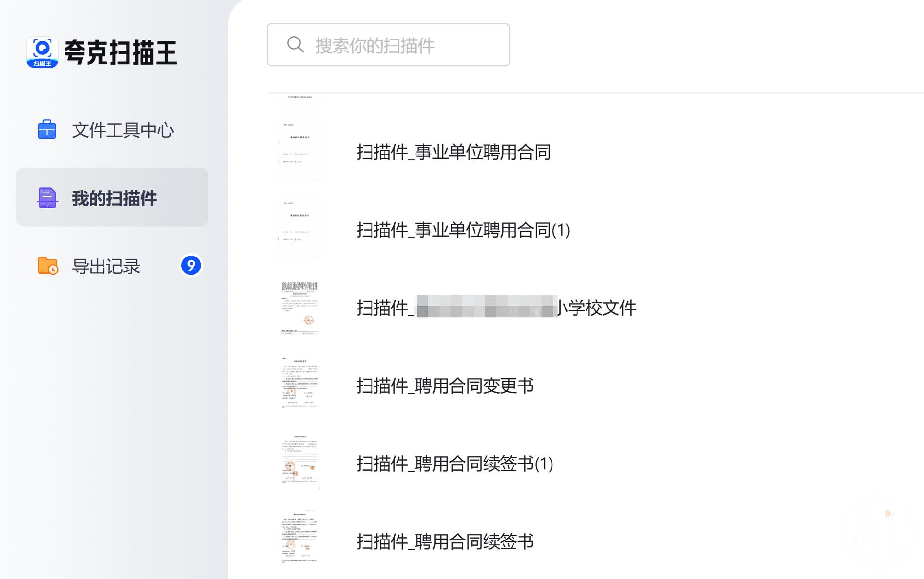Image resolution: width=924 pixels, height=579 pixels.
Task: Open 扫描件_事业单位聘用合同 file
Action: coord(453,152)
